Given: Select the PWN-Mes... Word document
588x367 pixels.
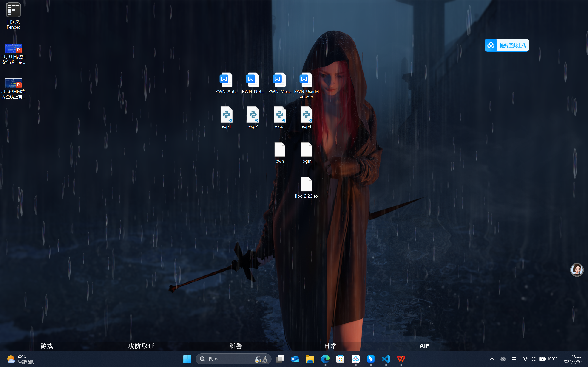Looking at the screenshot, I should [280, 83].
